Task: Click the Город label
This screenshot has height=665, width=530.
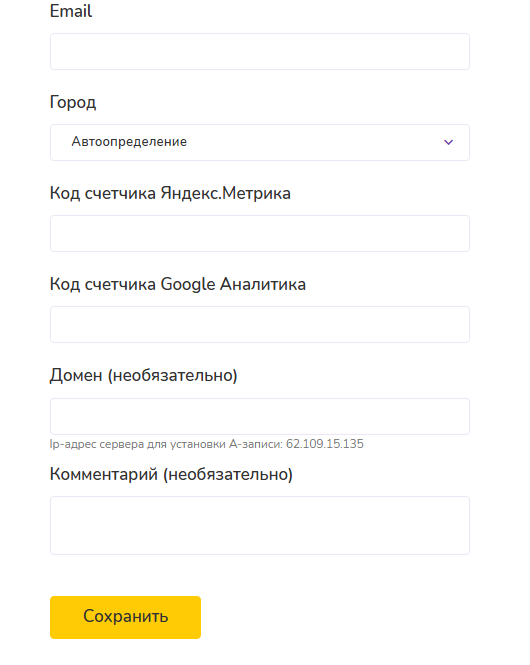Action: pyautogui.click(x=73, y=102)
